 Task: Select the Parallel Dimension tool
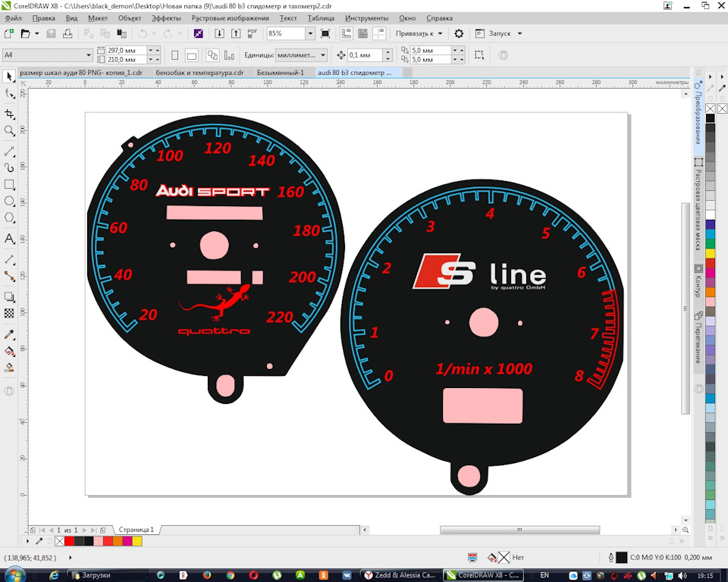point(9,259)
